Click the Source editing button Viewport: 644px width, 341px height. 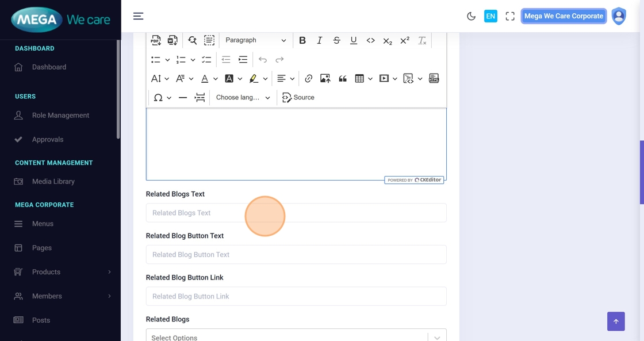coord(298,98)
